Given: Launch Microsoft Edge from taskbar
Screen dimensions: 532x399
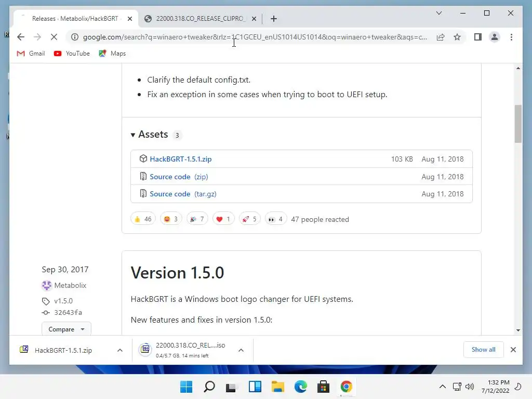Looking at the screenshot, I should click(x=301, y=387).
